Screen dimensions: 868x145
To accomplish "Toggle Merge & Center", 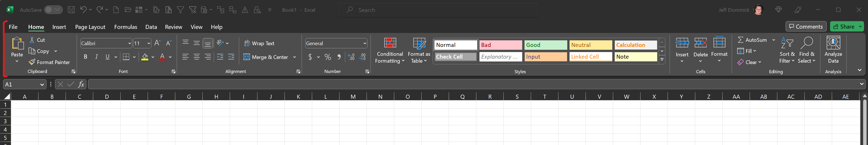I will [265, 57].
